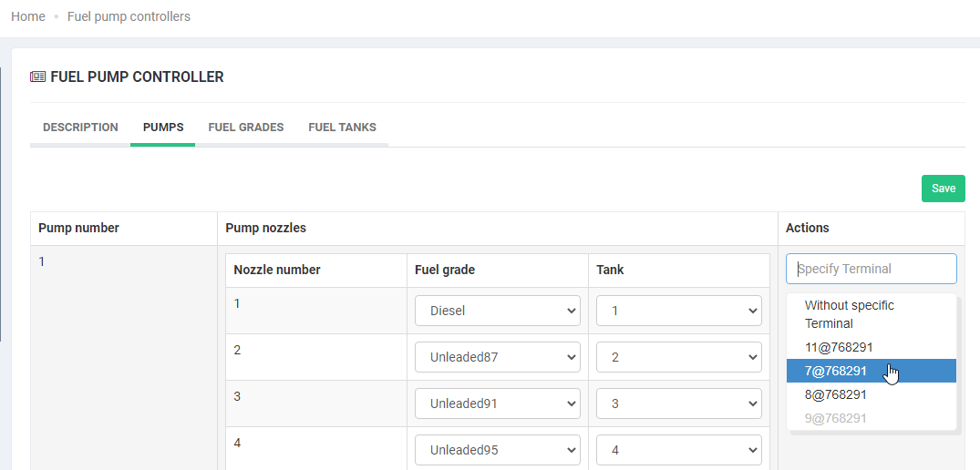Click the Fuel Pump Controller header icon

pyautogui.click(x=38, y=77)
